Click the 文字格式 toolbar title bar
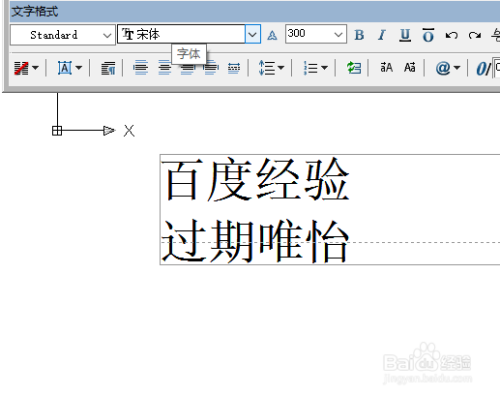500x396 pixels. click(255, 11)
